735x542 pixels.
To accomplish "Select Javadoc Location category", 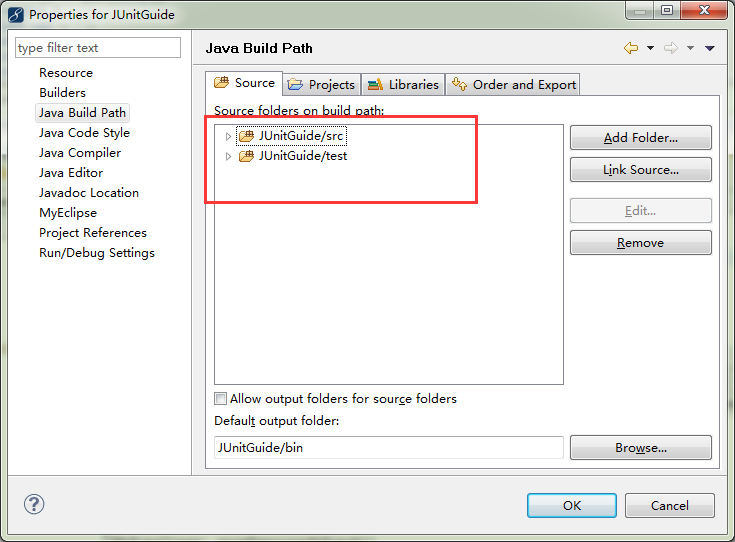I will click(x=89, y=193).
